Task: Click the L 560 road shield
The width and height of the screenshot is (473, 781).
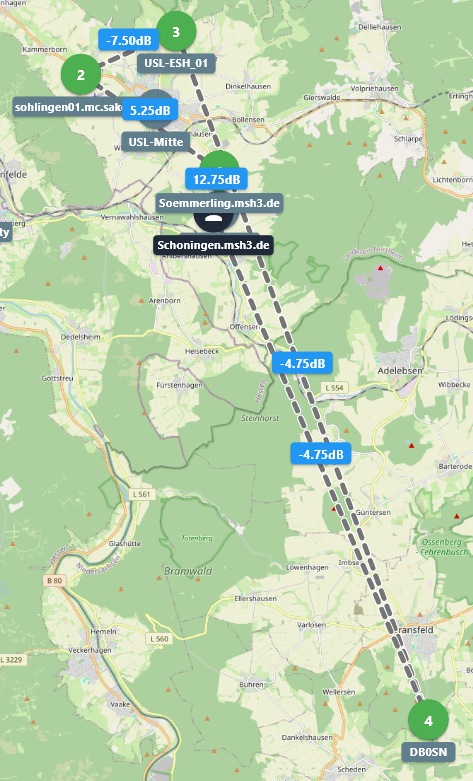Action: 159,639
